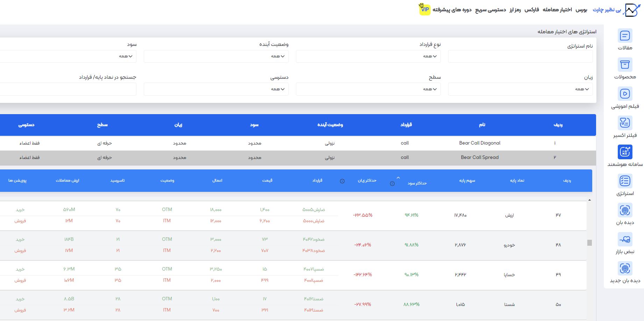The width and height of the screenshot is (644, 321).
Task: Click the info icon beside حداکثر سود
Action: click(x=392, y=184)
